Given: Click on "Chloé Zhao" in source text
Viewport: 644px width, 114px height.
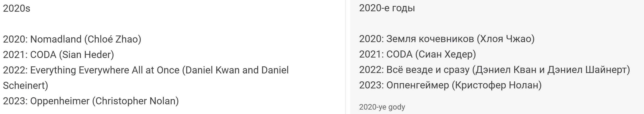Looking at the screenshot, I should point(113,39).
